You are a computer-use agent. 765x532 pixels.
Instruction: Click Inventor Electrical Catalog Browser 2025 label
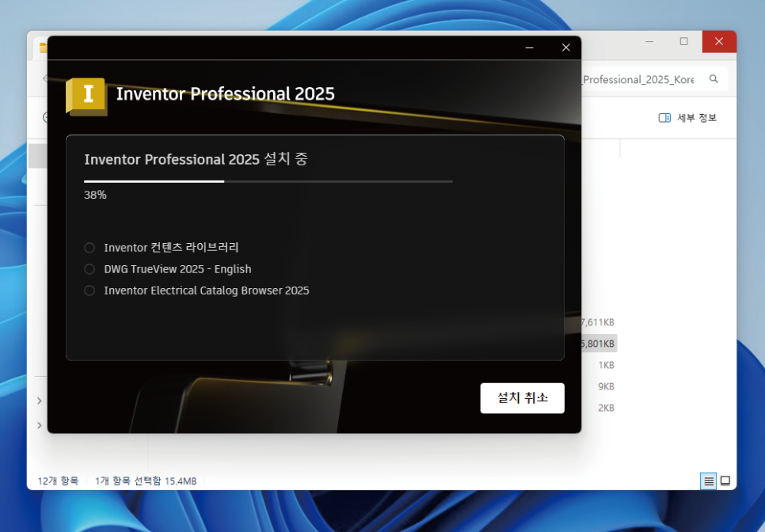(207, 291)
